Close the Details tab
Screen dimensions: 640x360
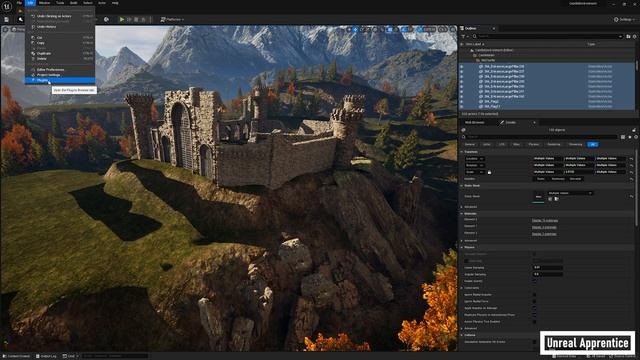click(x=534, y=122)
